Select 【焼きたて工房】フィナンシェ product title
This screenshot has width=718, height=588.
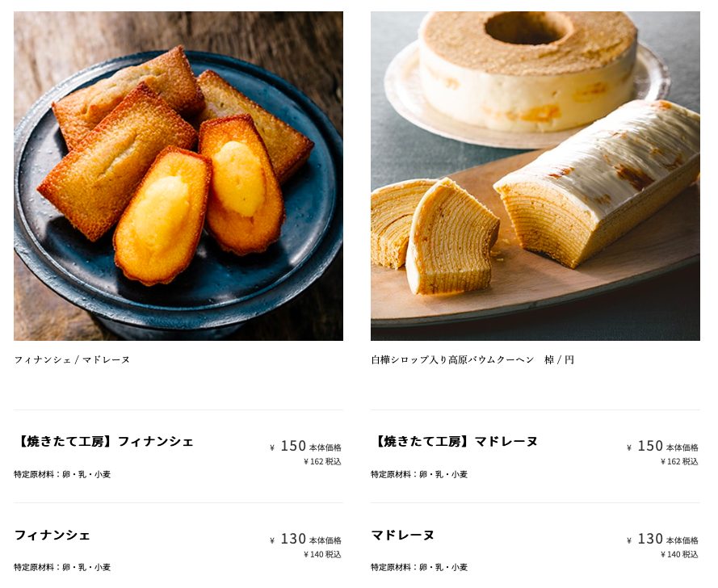[104, 442]
